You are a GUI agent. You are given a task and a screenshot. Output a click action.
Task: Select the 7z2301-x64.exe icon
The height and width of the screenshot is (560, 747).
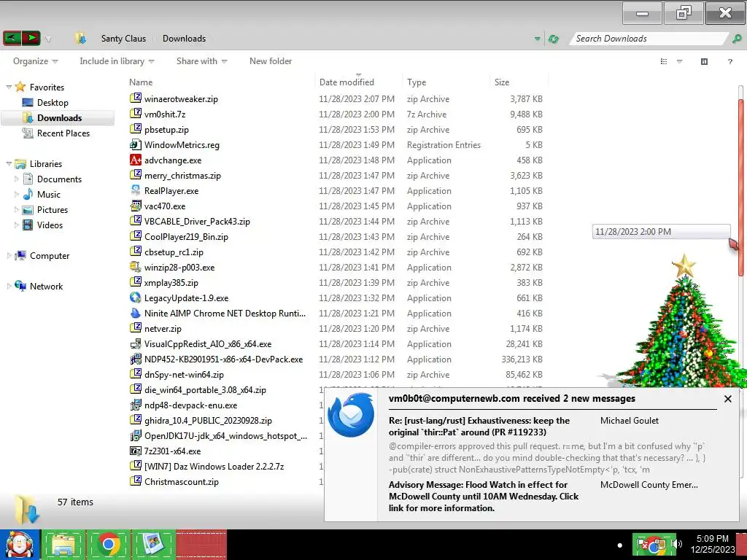(136, 451)
